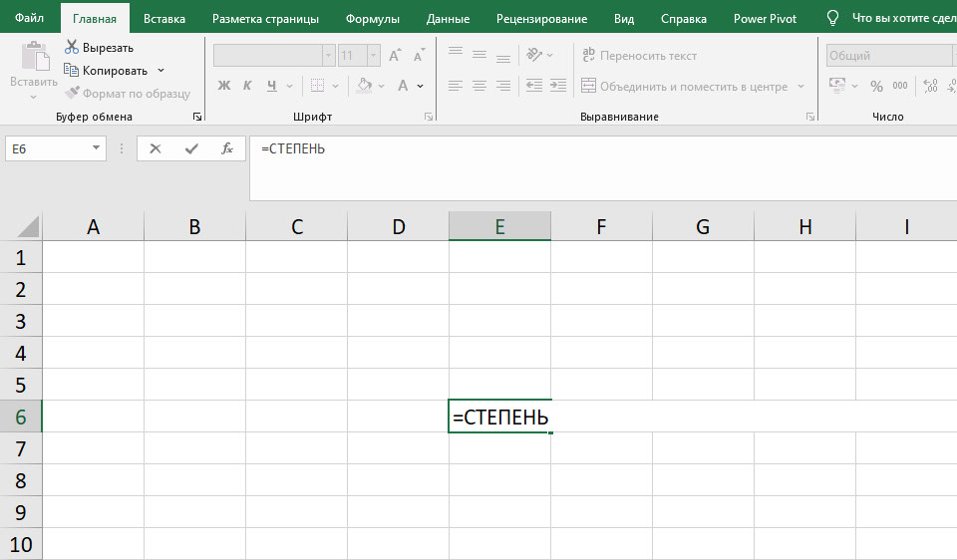Click the Select All corner triangle
Viewport: 957px width, 560px height.
point(28,226)
